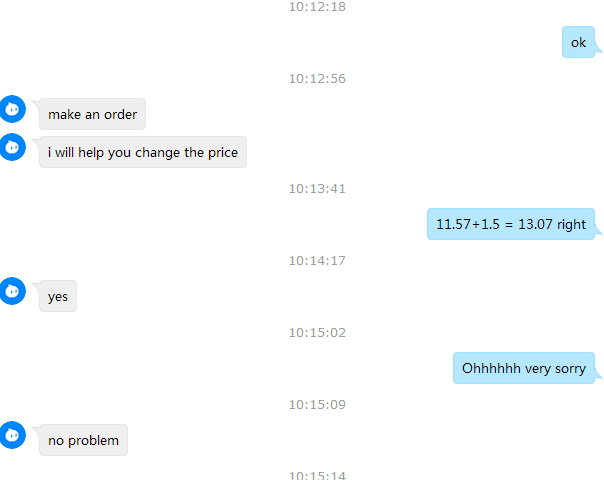Select the 'yes' reply bubble
Viewport: 604px width, 480px height.
pos(58,296)
